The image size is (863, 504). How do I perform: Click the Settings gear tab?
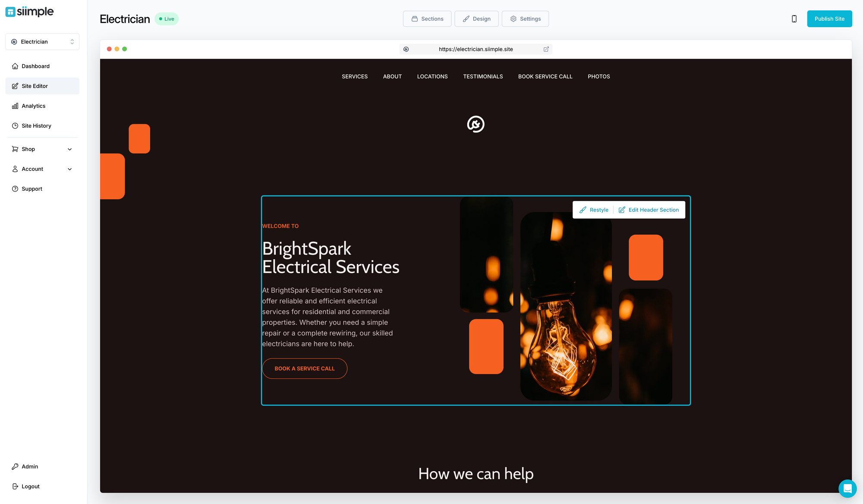525,19
